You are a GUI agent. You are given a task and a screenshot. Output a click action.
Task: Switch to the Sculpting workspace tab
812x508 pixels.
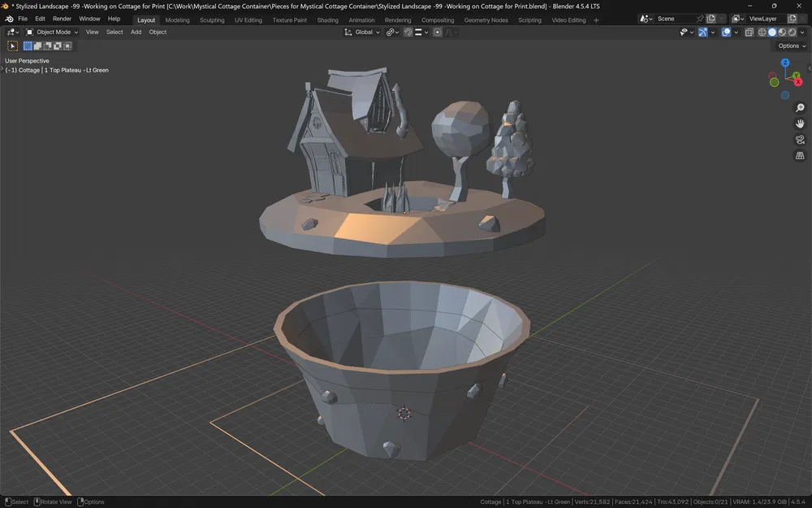click(212, 20)
